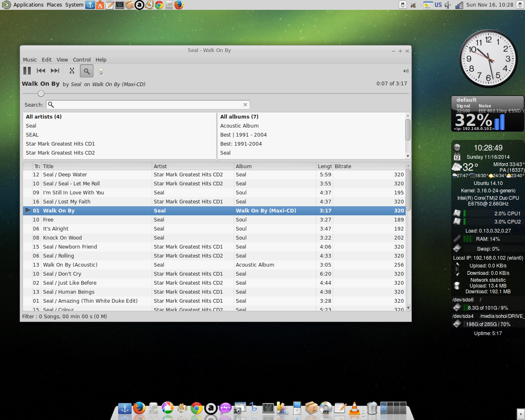Select song It's Alright
The height and width of the screenshot is (420, 525).
214,229
